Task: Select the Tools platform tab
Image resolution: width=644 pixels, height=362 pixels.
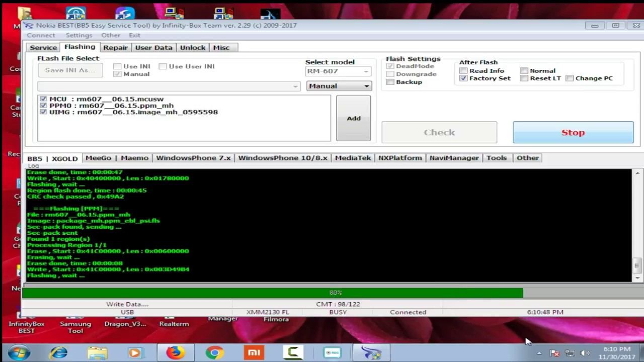Action: pyautogui.click(x=497, y=158)
